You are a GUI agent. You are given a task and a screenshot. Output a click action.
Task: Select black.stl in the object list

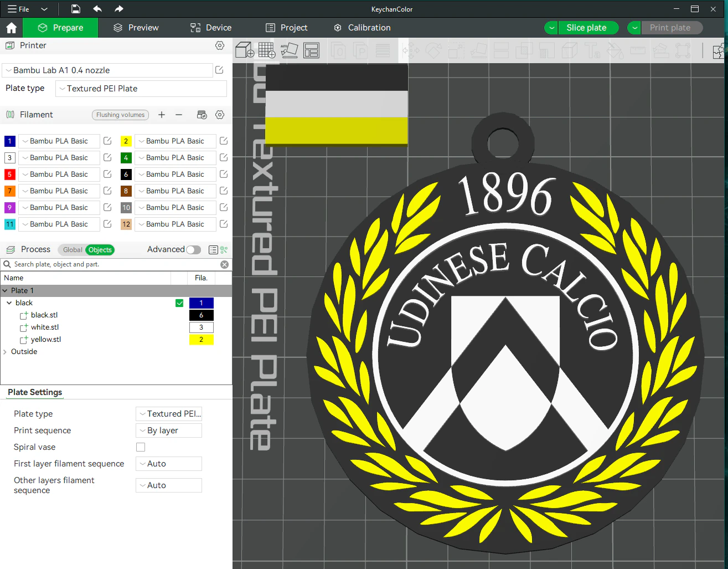(44, 315)
